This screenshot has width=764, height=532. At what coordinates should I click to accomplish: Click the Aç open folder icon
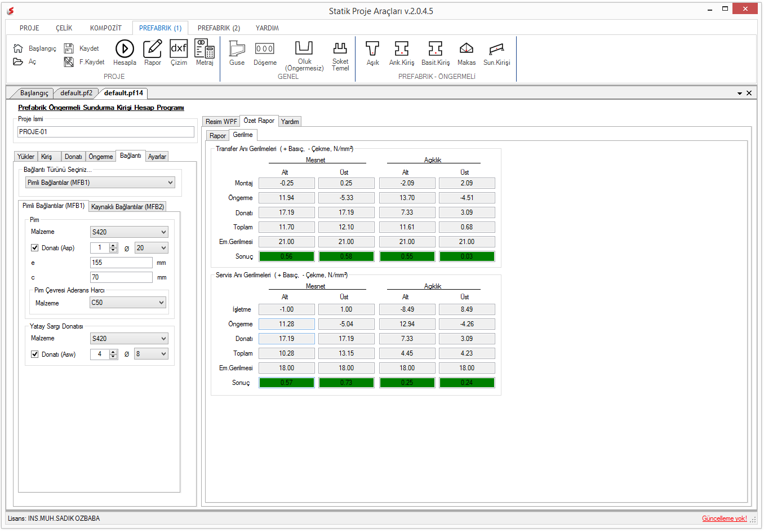18,61
